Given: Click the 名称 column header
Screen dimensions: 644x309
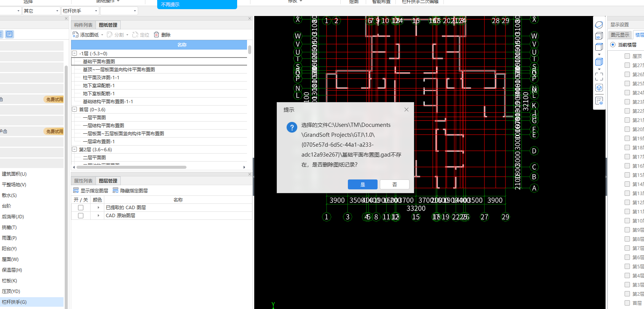Looking at the screenshot, I should [x=159, y=45].
